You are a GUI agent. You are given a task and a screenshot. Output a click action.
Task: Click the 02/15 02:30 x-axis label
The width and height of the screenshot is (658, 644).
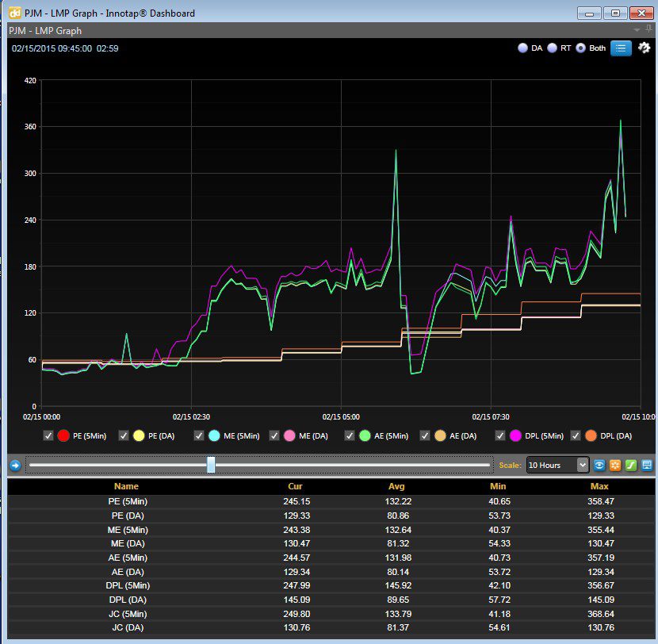(191, 417)
